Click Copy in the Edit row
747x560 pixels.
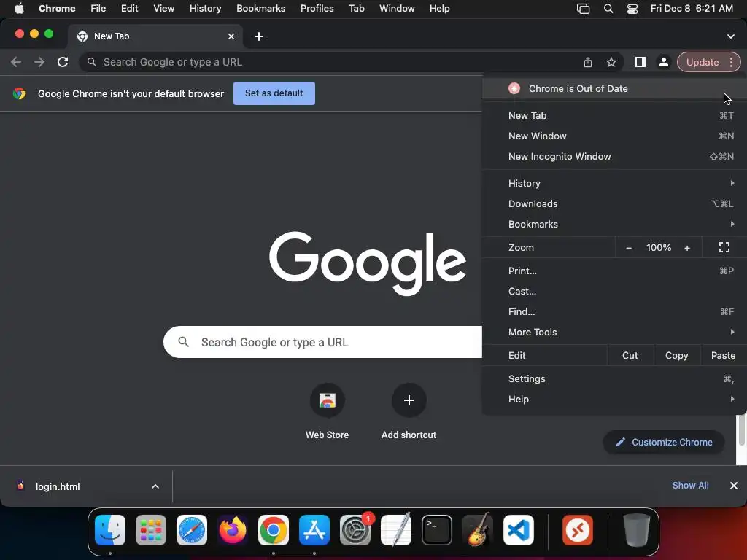(x=676, y=356)
